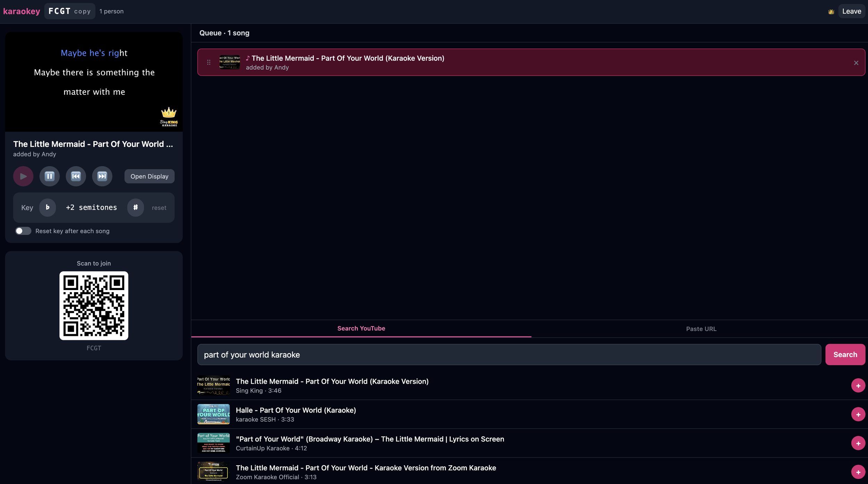Click the now-playing song title in player panel
This screenshot has width=868, height=484.
[93, 144]
